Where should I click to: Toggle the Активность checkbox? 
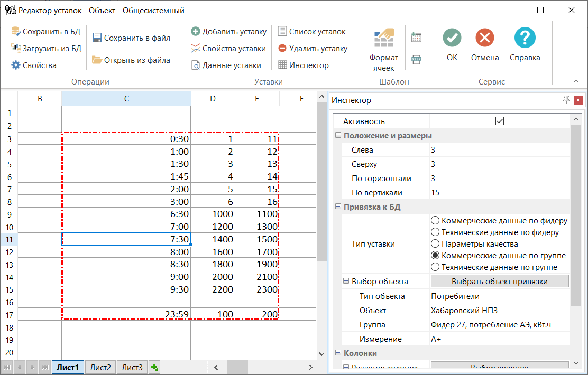[499, 121]
